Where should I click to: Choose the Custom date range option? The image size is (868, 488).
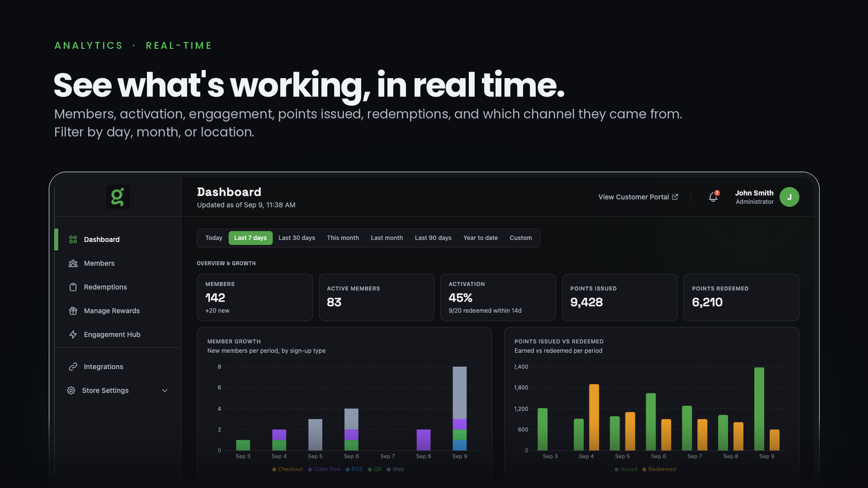[x=521, y=238]
